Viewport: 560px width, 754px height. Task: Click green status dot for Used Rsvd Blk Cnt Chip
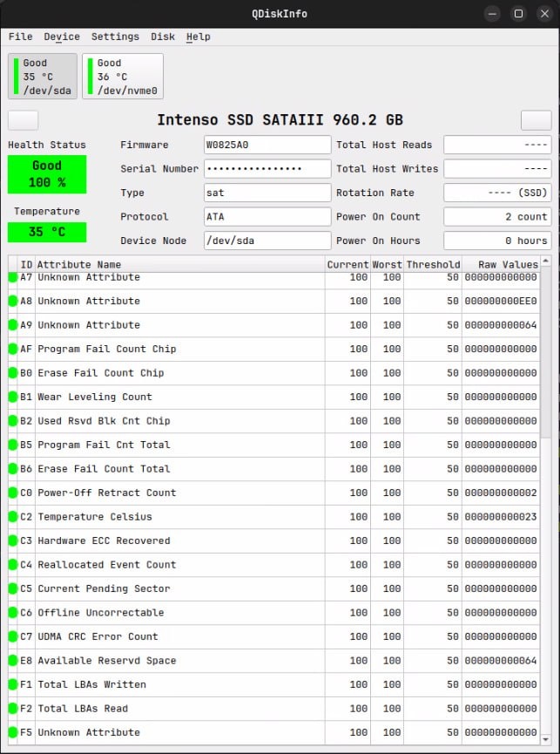click(13, 421)
